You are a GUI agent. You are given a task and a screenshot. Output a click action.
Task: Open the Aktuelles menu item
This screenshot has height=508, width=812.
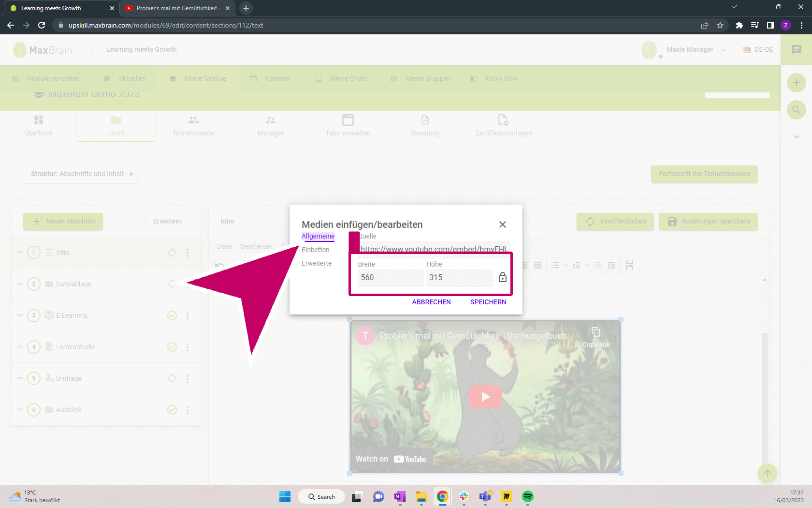click(125, 79)
